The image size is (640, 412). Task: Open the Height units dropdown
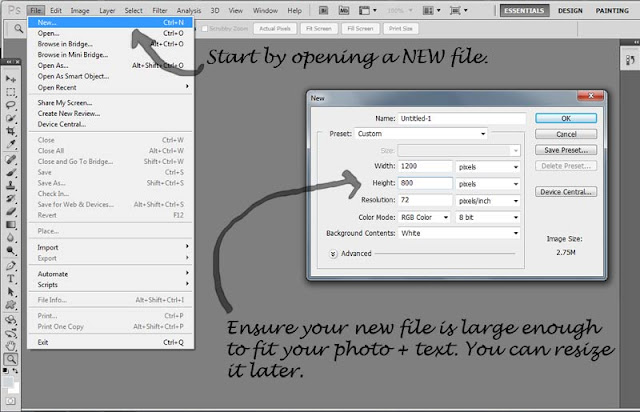488,184
